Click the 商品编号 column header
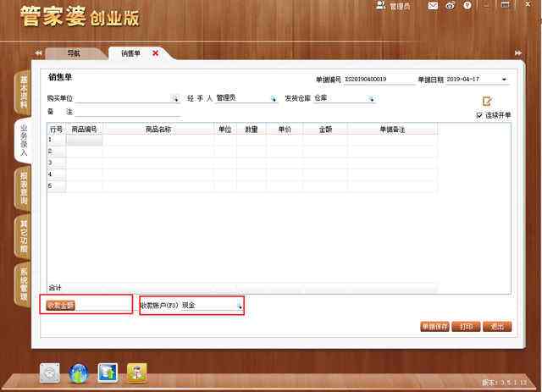Screen dimensions: 542x392 (x=84, y=130)
